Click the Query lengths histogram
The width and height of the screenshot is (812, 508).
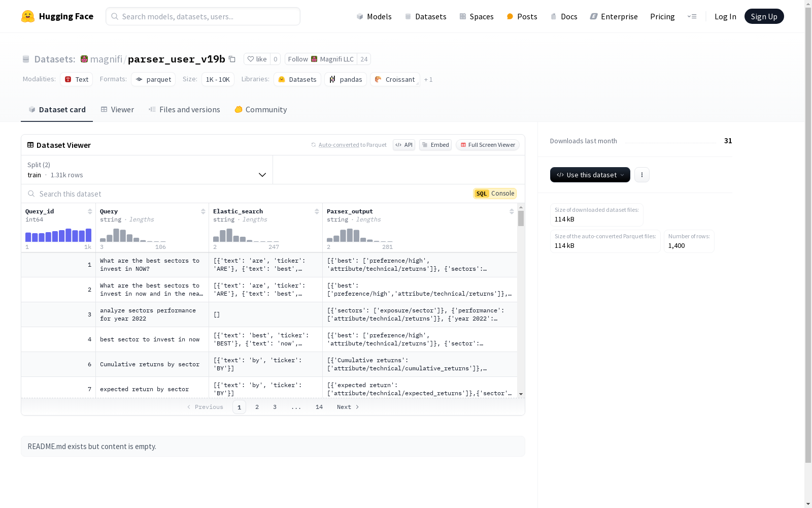pyautogui.click(x=133, y=235)
